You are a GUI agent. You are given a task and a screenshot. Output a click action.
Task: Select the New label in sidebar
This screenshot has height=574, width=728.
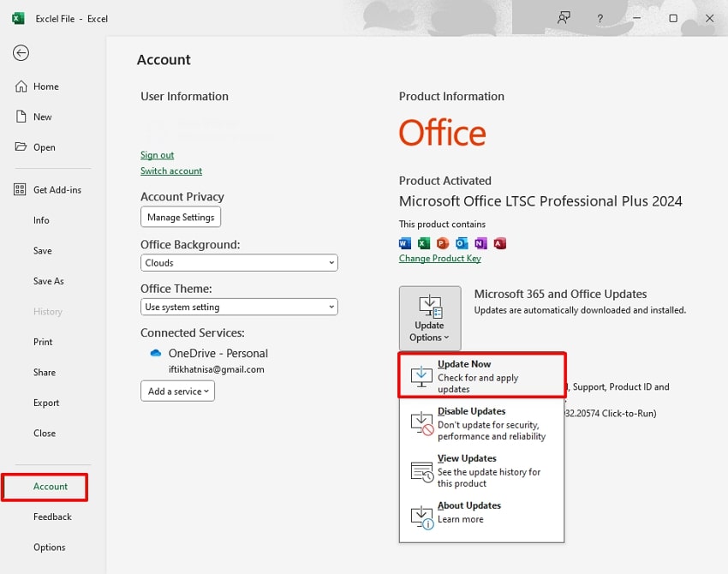tap(43, 117)
